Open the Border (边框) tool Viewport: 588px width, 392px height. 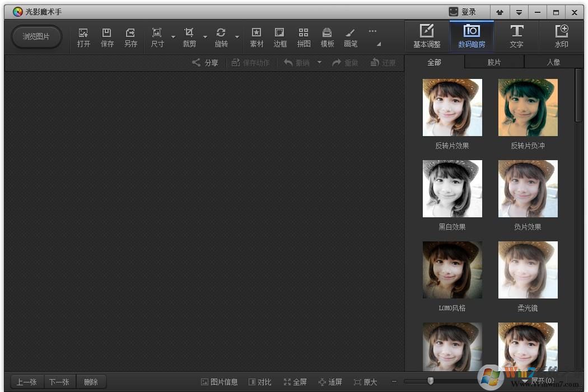[x=280, y=37]
